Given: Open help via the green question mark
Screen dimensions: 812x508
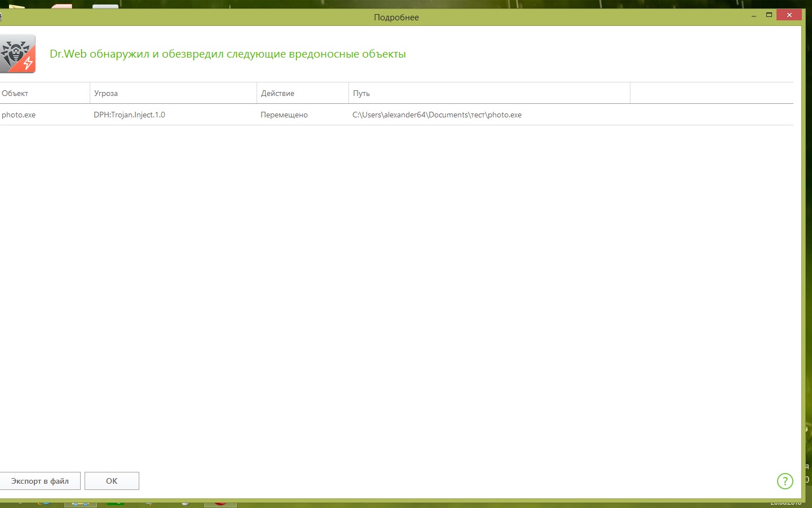Looking at the screenshot, I should pos(785,481).
